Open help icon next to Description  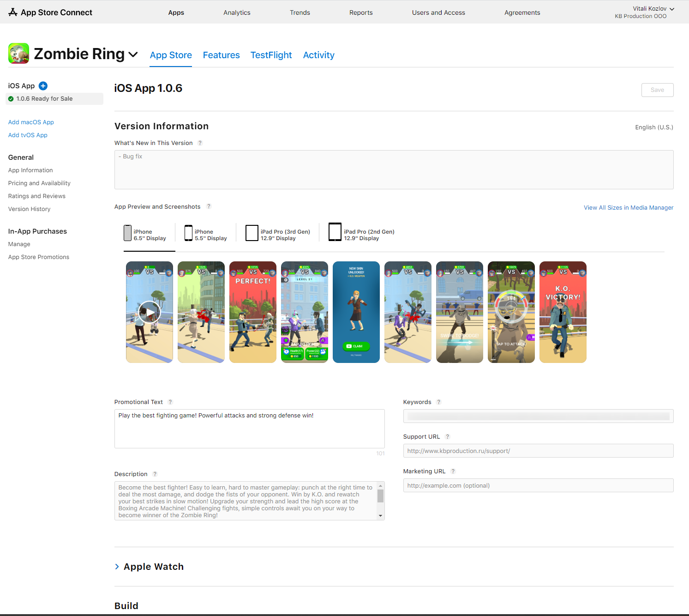pyautogui.click(x=155, y=474)
